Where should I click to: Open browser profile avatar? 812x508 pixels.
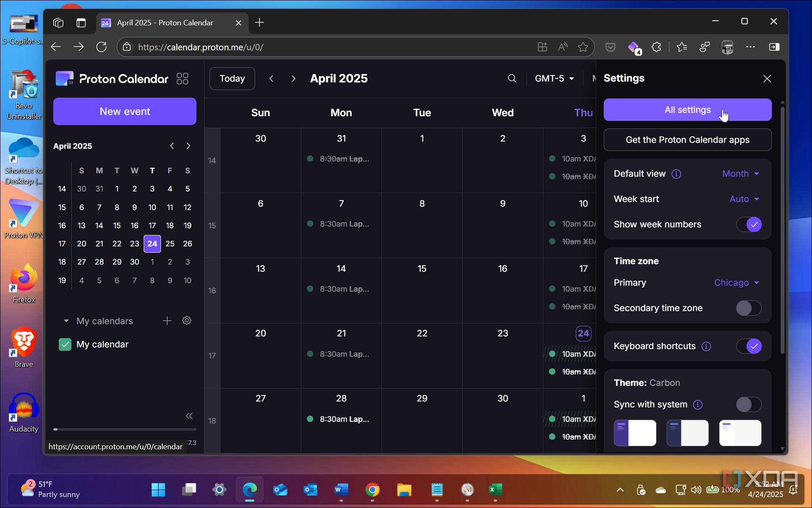[x=728, y=47]
